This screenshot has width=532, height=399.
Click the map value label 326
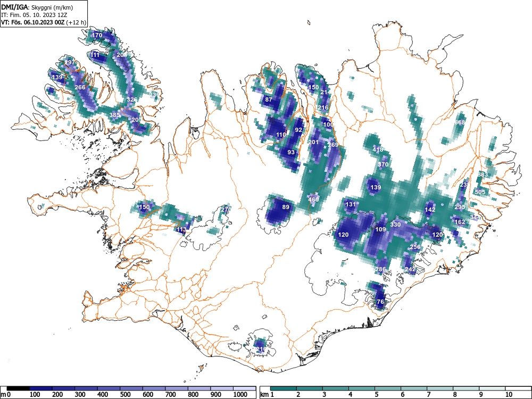click(132, 99)
